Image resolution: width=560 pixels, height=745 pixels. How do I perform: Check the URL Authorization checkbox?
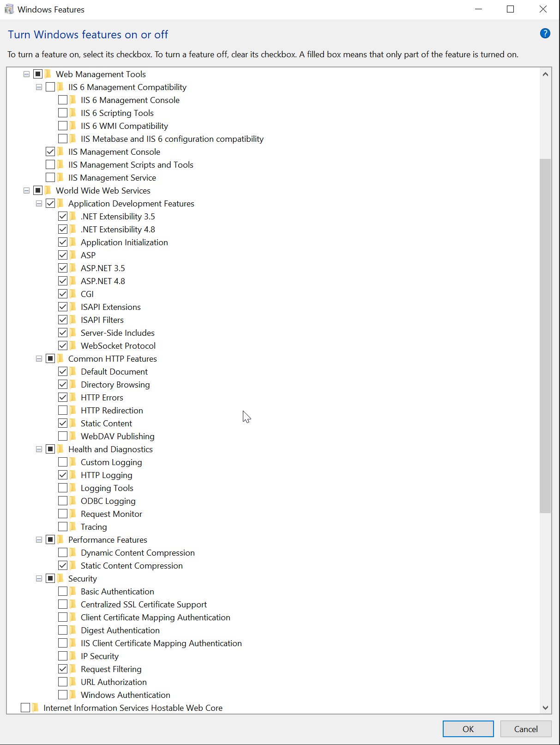pyautogui.click(x=63, y=682)
